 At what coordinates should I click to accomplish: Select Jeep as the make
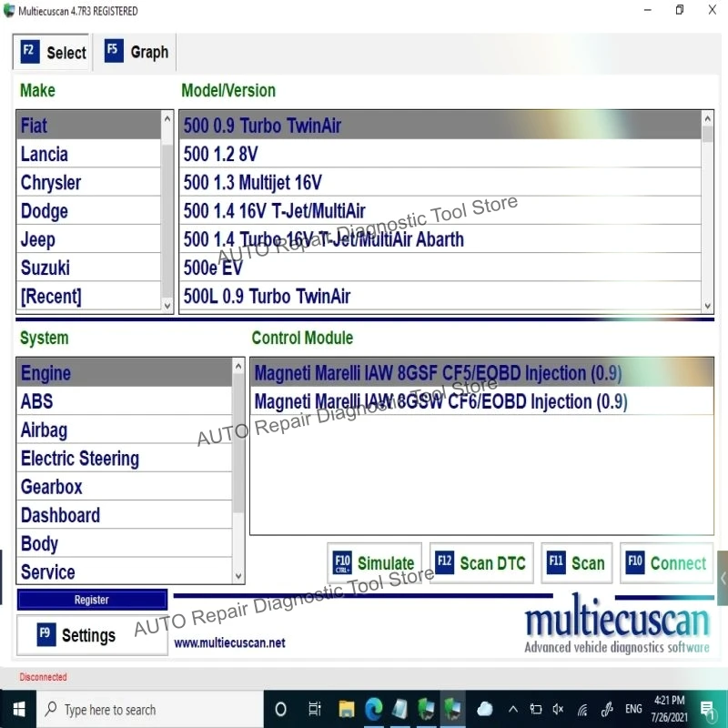[x=88, y=239]
